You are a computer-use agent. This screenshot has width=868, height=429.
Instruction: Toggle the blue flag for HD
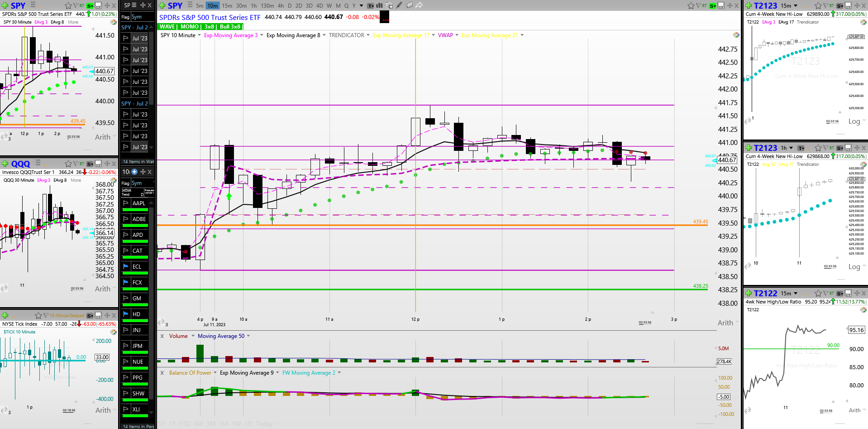[126, 314]
